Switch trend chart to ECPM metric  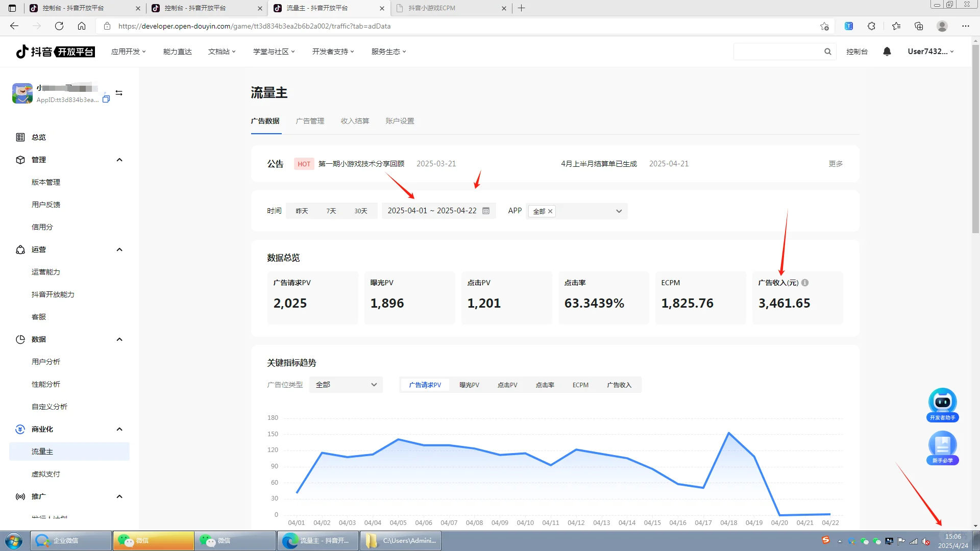coord(580,385)
